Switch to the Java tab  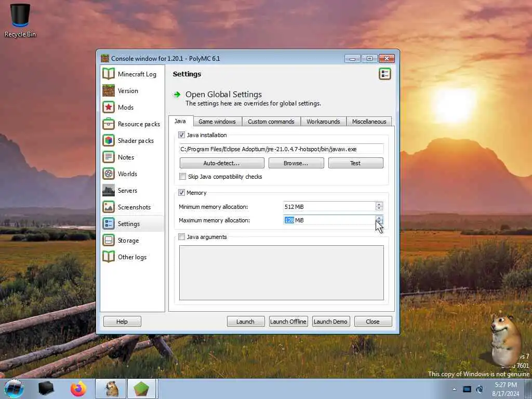tap(180, 121)
